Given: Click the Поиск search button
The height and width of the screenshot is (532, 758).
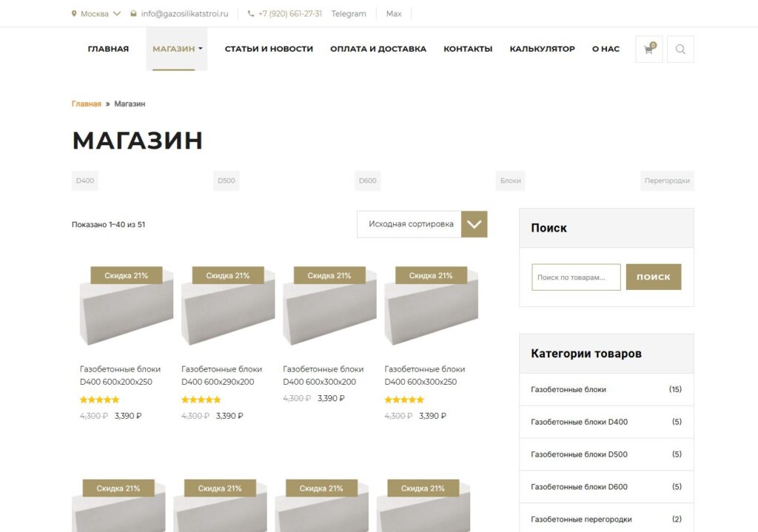Looking at the screenshot, I should 654,277.
